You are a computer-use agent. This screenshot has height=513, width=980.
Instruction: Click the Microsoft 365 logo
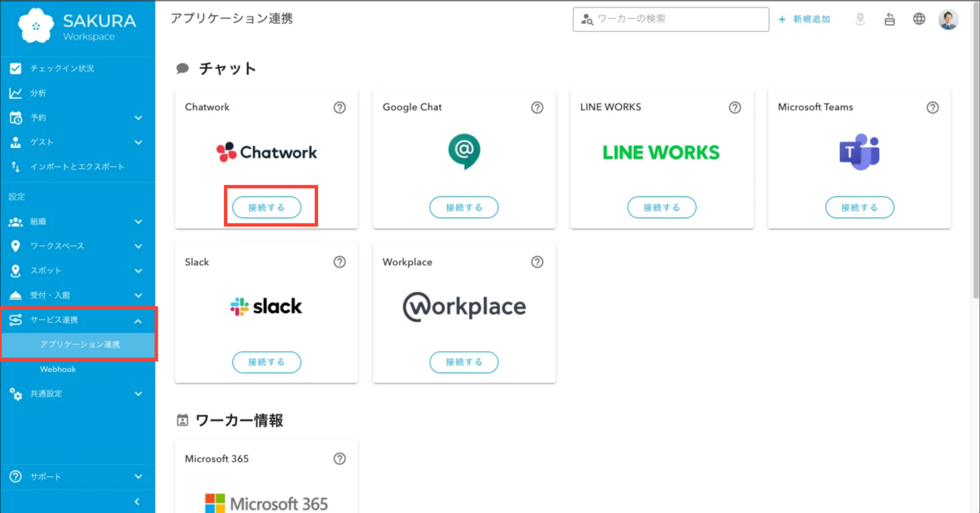[x=267, y=504]
